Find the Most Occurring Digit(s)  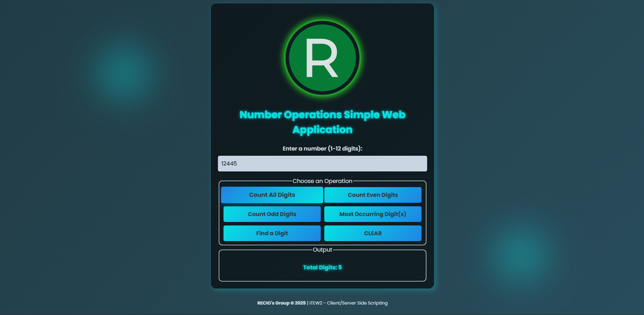click(x=373, y=214)
